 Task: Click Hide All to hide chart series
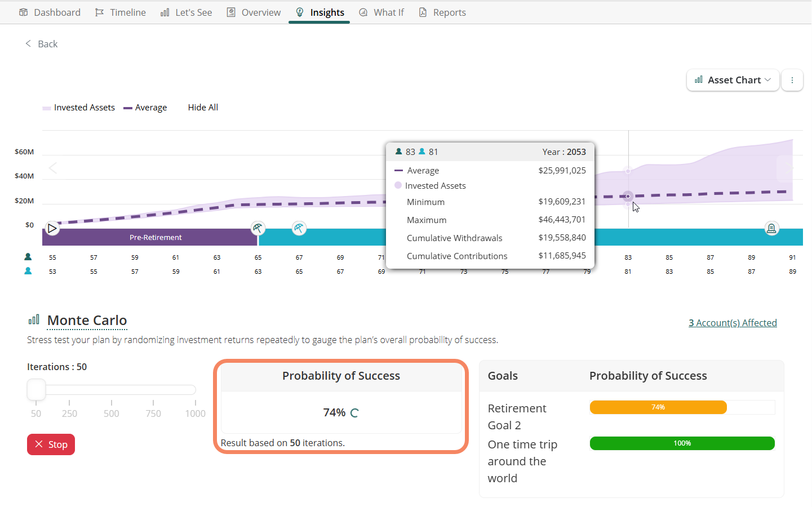pos(203,108)
